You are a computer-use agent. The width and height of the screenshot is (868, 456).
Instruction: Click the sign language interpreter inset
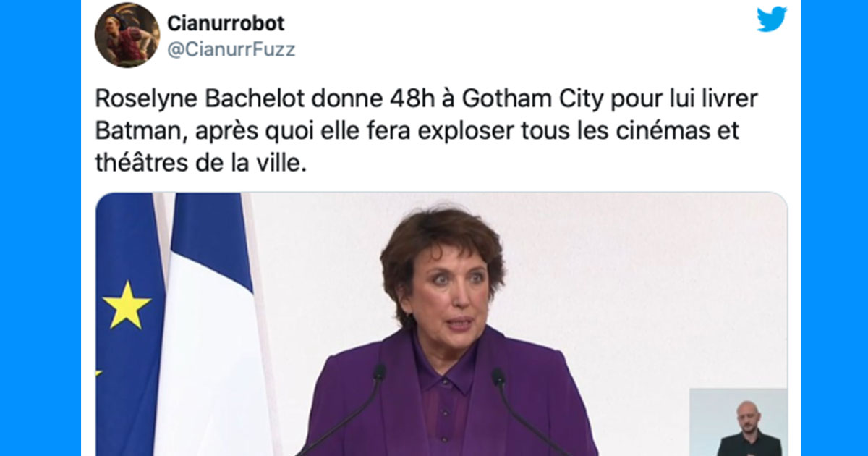[738, 422]
